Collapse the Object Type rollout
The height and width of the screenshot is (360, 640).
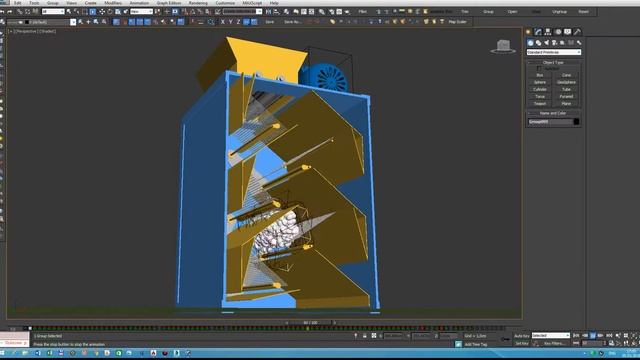553,62
